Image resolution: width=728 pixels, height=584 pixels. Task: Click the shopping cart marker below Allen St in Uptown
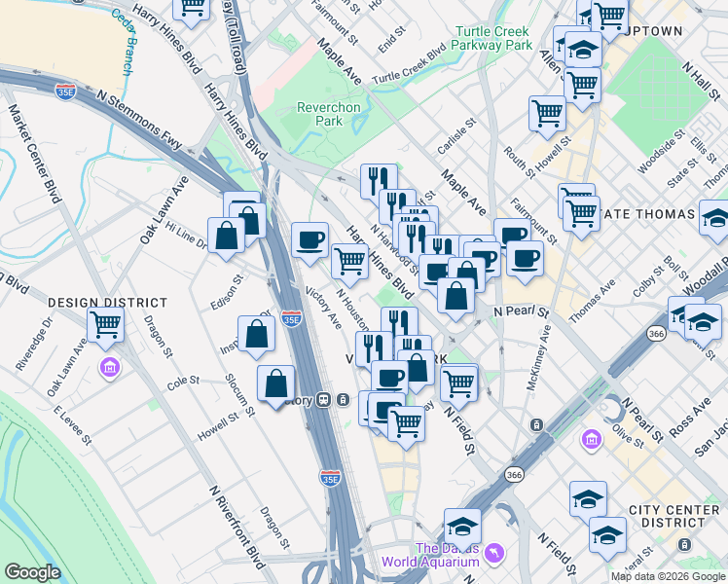click(582, 86)
